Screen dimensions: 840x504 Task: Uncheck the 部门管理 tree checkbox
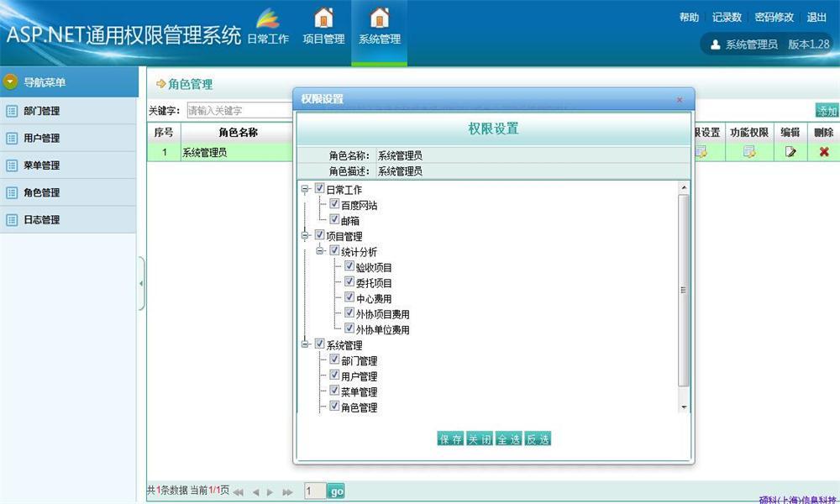tap(334, 360)
